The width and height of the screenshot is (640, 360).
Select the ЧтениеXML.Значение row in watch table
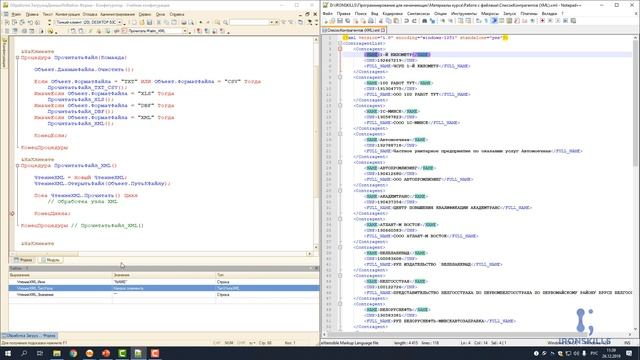coord(164,294)
